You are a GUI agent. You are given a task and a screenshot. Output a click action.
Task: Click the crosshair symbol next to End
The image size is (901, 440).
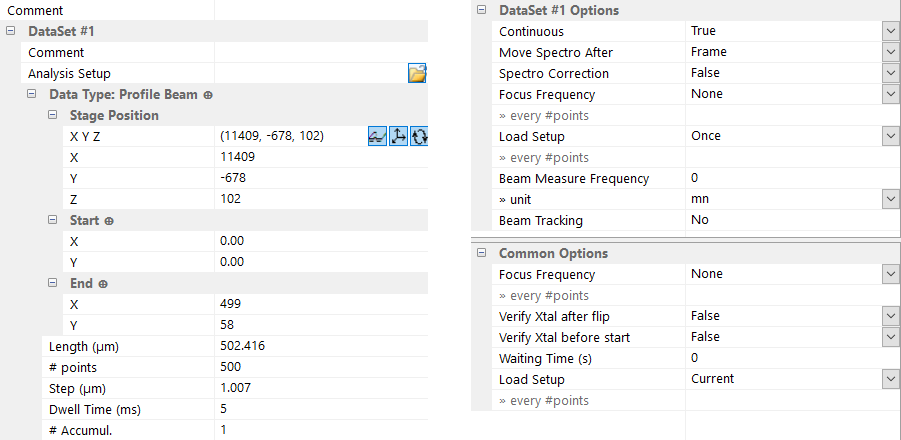click(102, 284)
